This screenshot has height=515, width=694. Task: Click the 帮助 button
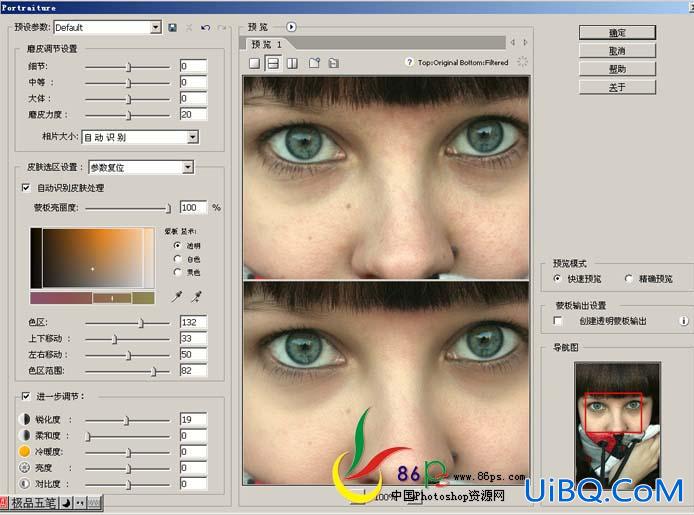pyautogui.click(x=617, y=69)
